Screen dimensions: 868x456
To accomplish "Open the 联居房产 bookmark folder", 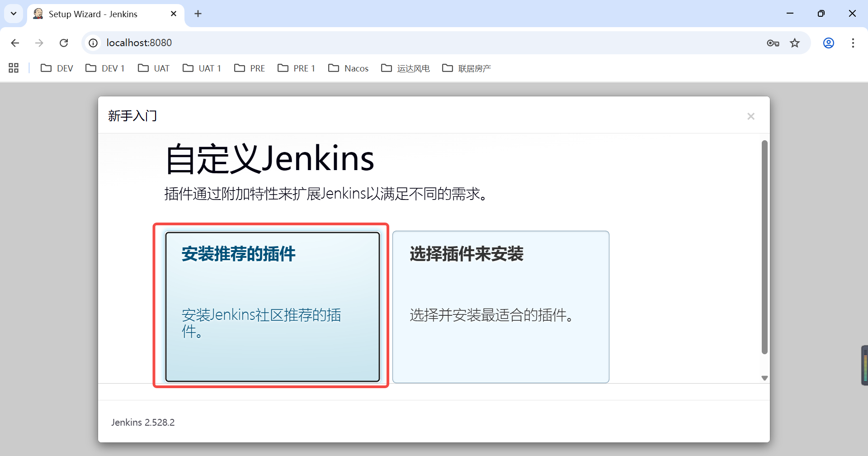I will point(467,68).
